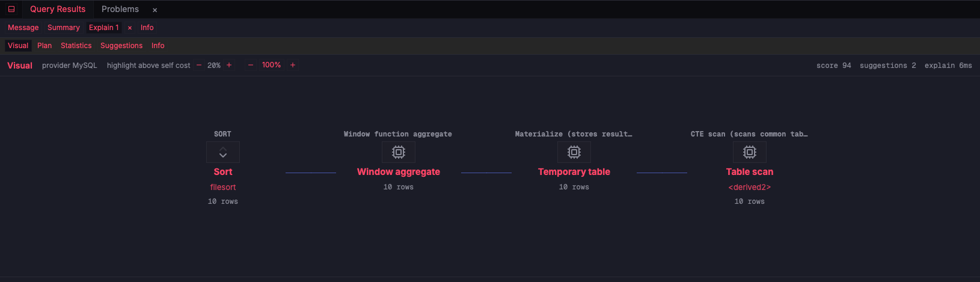This screenshot has height=282, width=980.
Task: Click the highlight above self cost label
Action: (x=149, y=66)
